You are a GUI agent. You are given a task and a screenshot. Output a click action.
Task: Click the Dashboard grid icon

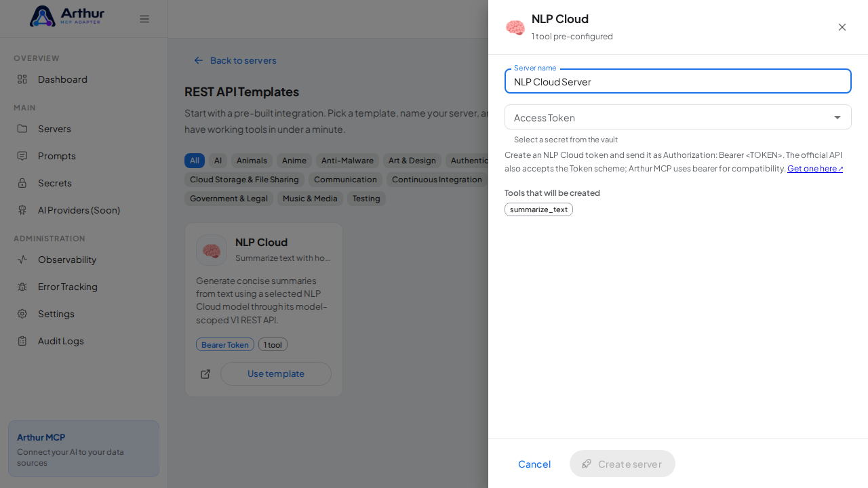coord(22,79)
